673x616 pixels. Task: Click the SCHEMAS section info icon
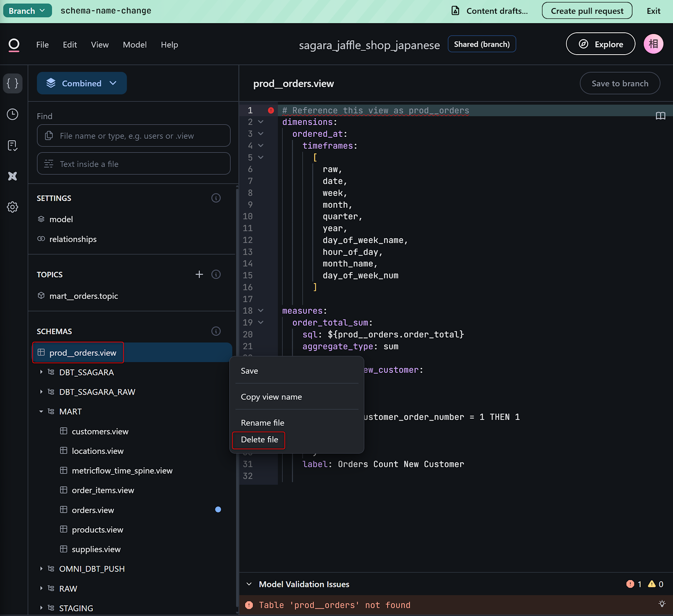[x=216, y=331]
